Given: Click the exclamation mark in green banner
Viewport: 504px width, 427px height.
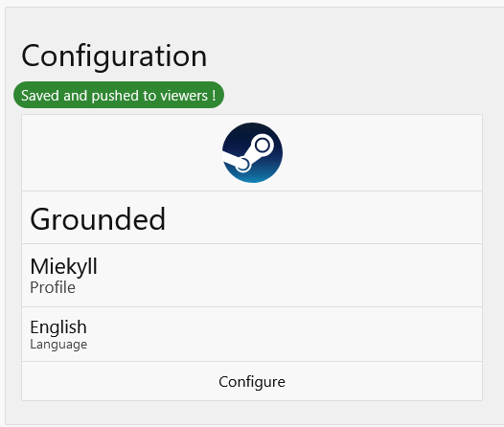Looking at the screenshot, I should click(214, 96).
